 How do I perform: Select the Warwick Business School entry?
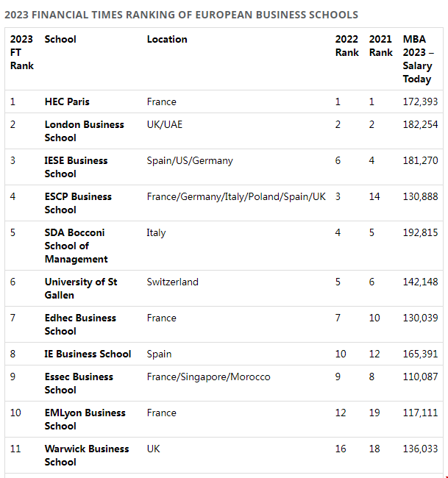click(x=86, y=455)
